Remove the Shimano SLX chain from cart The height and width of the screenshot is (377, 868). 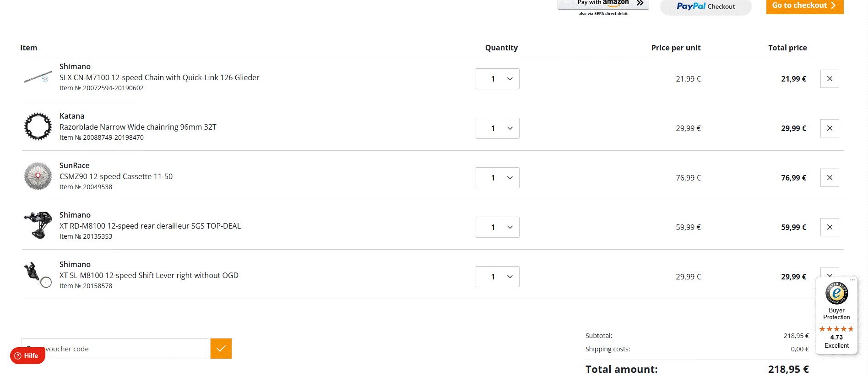click(x=830, y=79)
